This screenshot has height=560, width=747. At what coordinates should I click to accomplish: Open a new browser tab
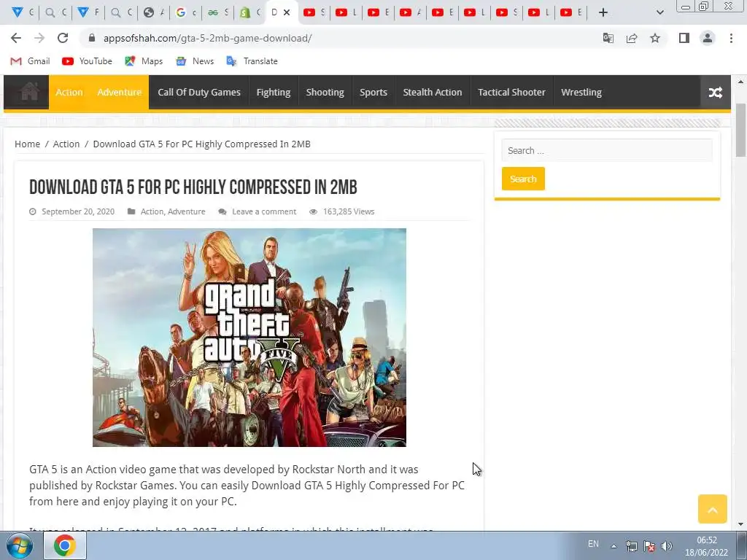(603, 12)
